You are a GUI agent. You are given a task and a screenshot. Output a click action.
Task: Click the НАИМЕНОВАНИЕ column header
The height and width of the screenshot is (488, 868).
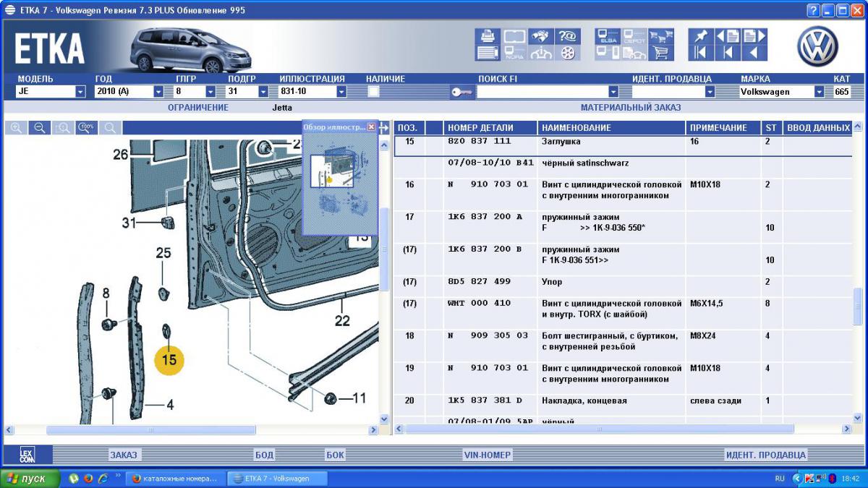pos(612,128)
